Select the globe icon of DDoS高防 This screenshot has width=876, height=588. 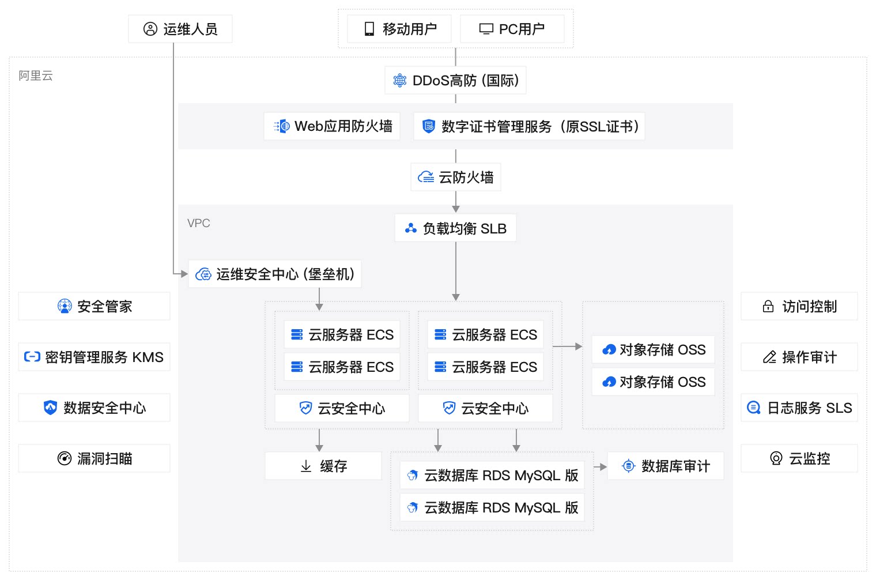[x=400, y=80]
